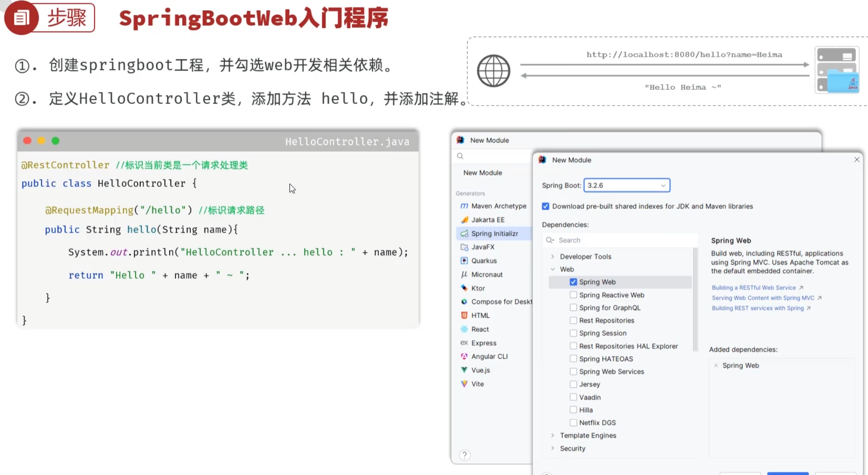Select the Vue.js generator
Image resolution: width=868 pixels, height=475 pixels.
(481, 370)
